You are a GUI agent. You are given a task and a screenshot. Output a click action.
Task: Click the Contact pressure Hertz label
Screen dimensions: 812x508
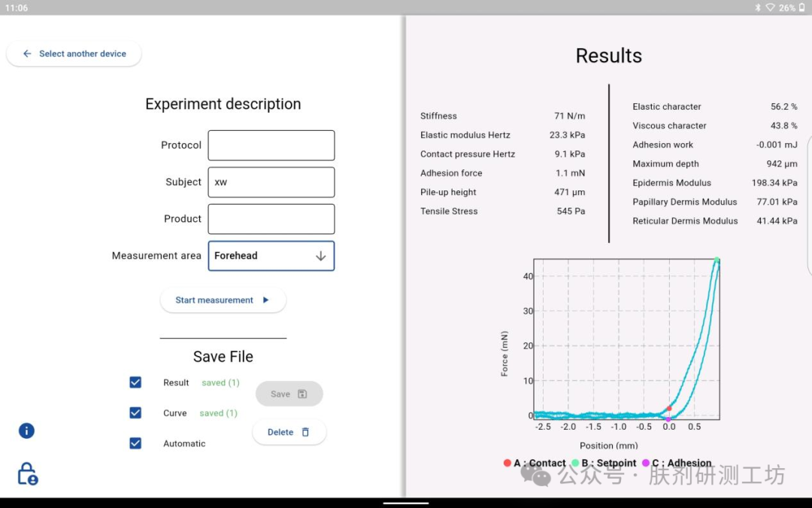point(468,154)
